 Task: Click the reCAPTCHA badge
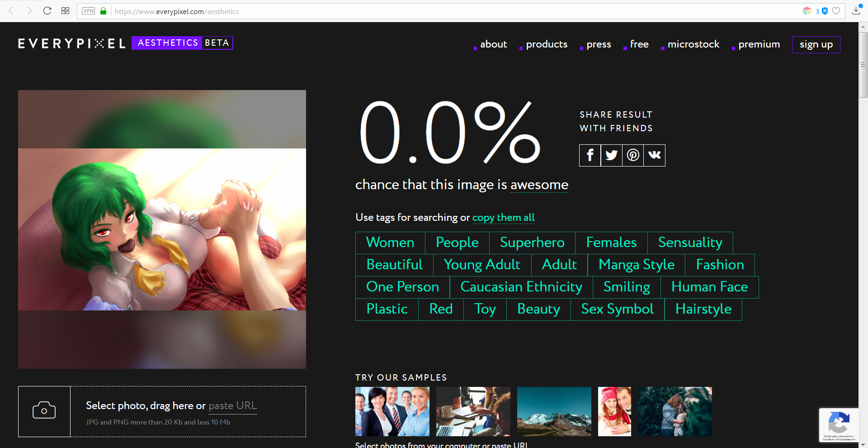click(x=839, y=424)
